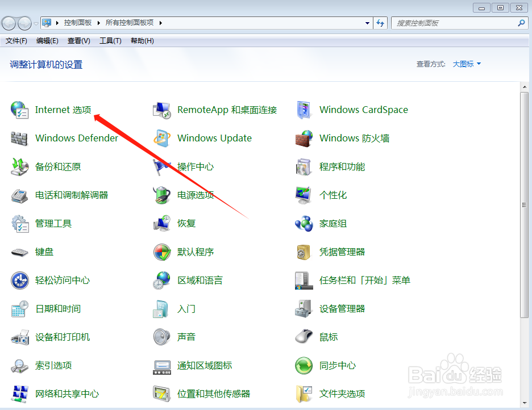
Task: Click the Forward navigation button
Action: (24, 23)
